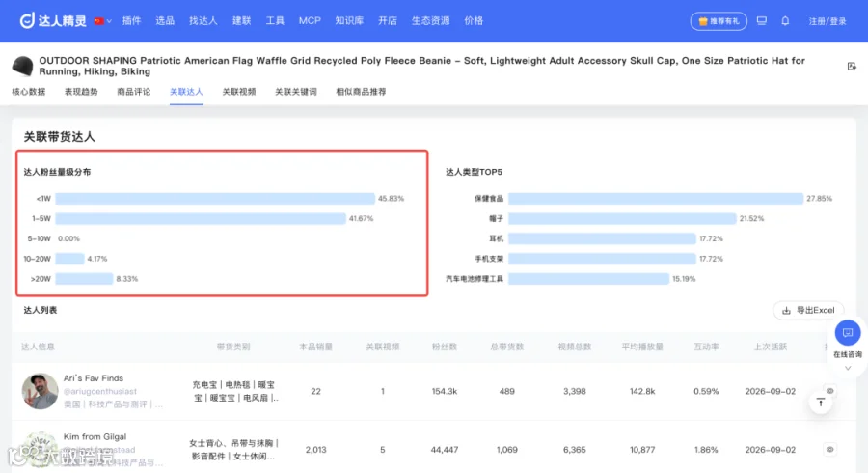
Task: Open the 在线咨询 chat icon
Action: [848, 333]
